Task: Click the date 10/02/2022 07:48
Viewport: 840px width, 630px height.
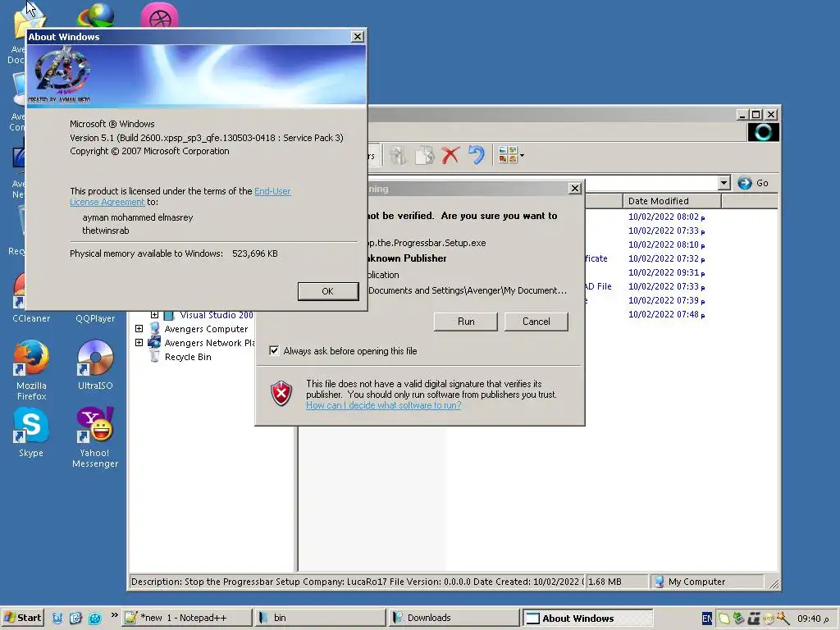Action: click(x=666, y=314)
